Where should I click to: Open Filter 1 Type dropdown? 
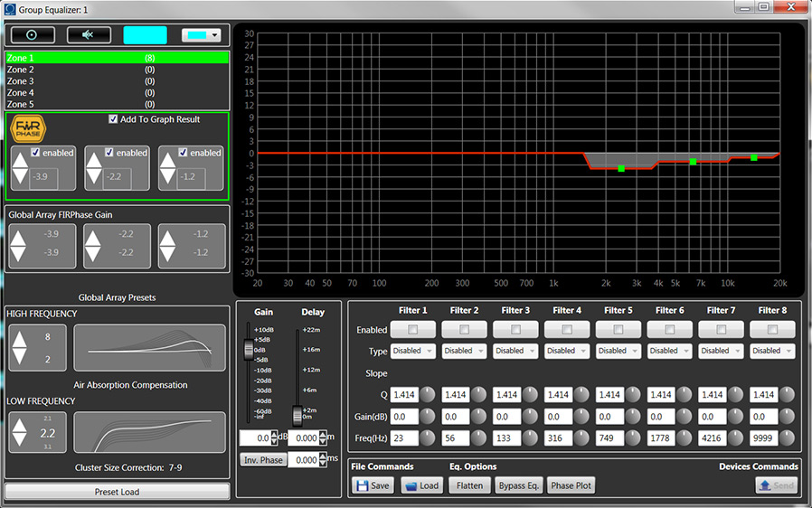[x=412, y=351]
